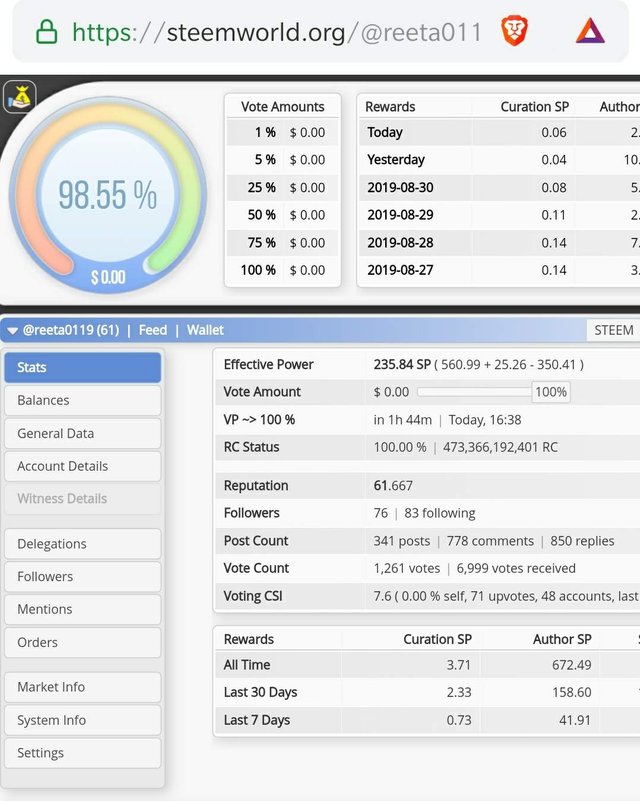
Task: Click the Voting CSI value 7.6
Action: point(382,596)
